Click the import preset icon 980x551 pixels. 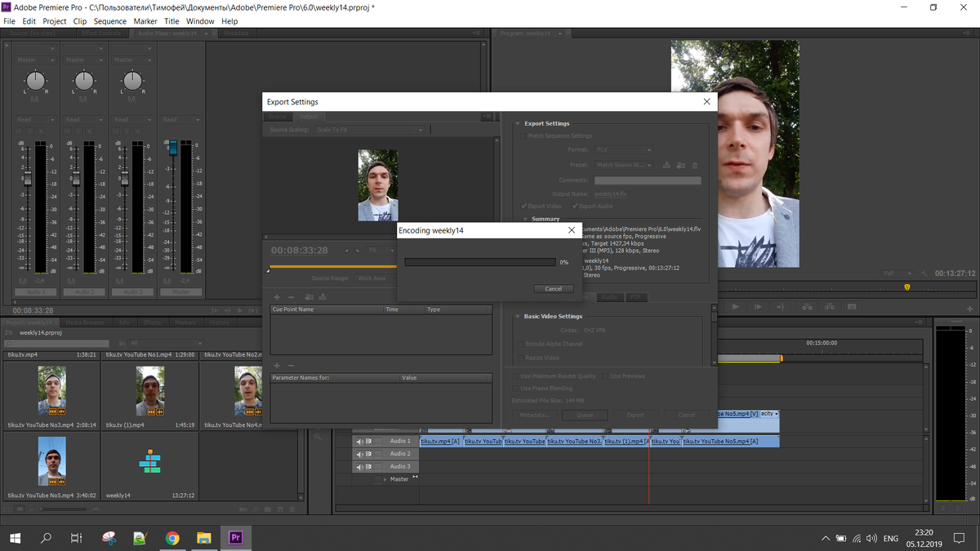pos(681,166)
